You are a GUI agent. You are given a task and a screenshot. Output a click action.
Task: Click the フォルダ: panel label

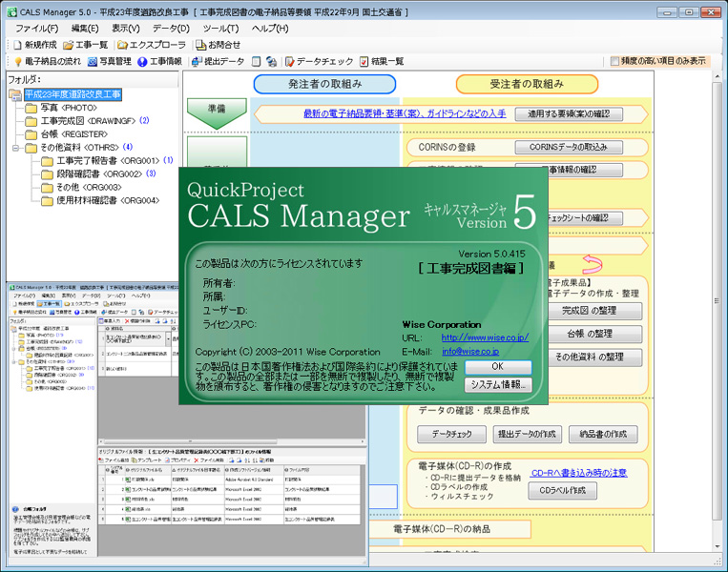25,79
